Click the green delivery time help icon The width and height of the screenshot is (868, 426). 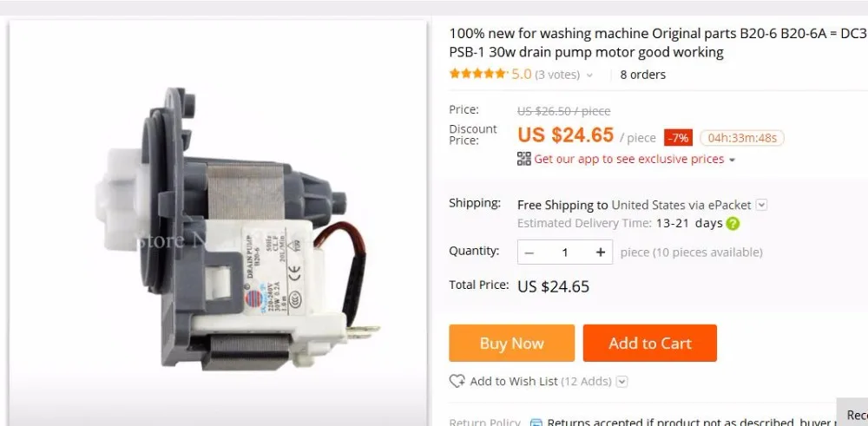[733, 224]
